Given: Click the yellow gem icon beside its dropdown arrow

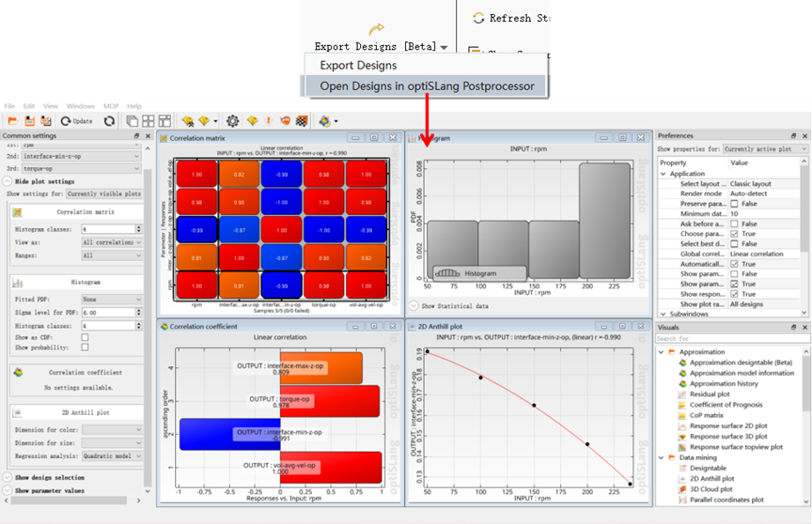Looking at the screenshot, I should point(204,121).
